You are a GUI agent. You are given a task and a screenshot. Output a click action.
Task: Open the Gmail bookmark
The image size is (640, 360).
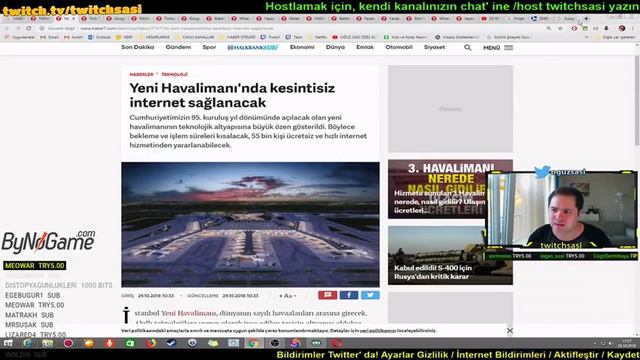point(49,37)
